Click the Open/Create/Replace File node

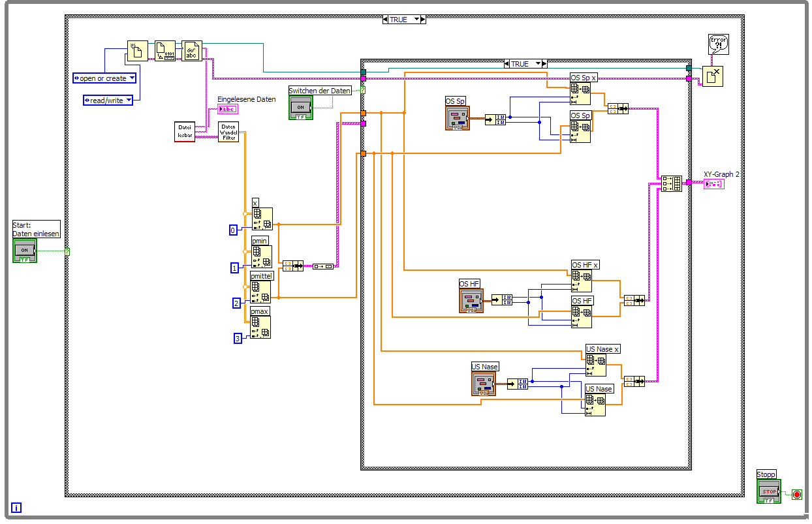137,51
